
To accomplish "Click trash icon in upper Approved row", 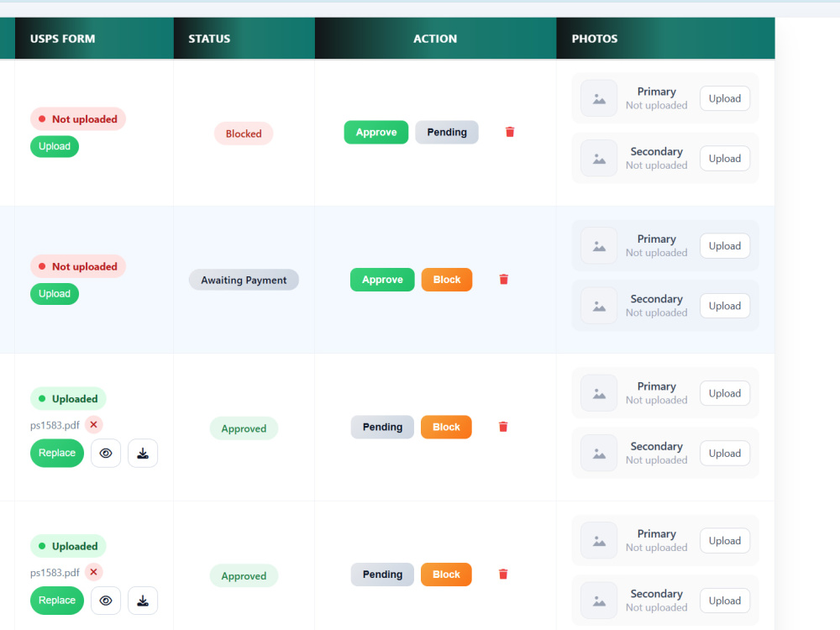I will click(x=503, y=427).
